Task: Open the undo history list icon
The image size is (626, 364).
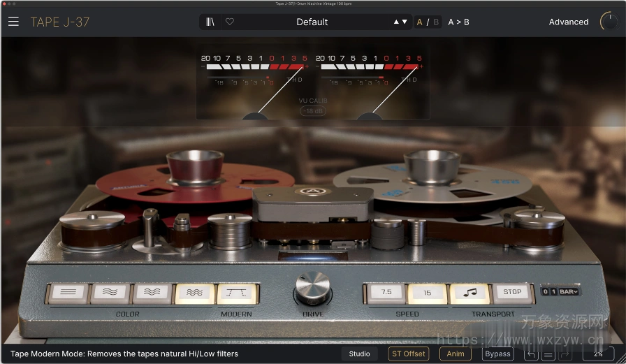Action: (x=548, y=354)
